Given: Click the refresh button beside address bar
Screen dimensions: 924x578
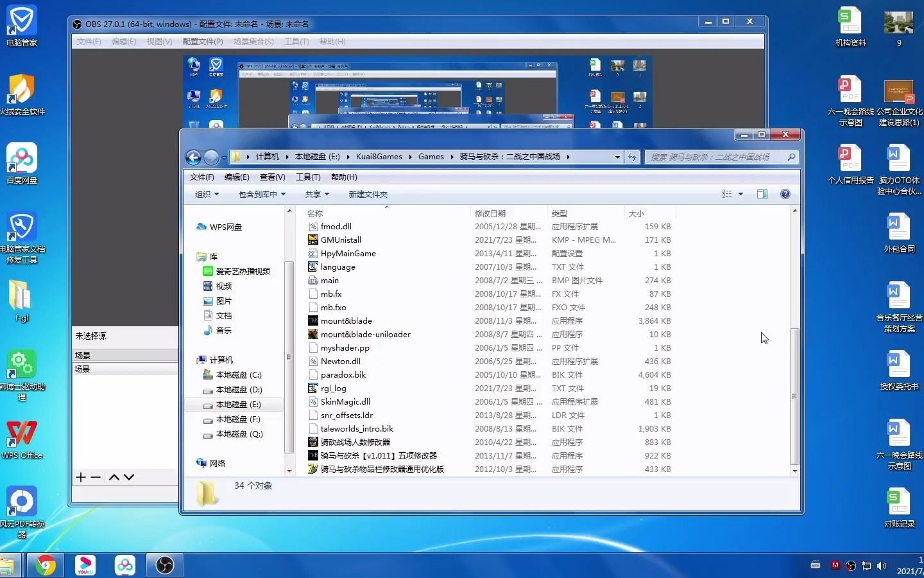Looking at the screenshot, I should pos(632,157).
